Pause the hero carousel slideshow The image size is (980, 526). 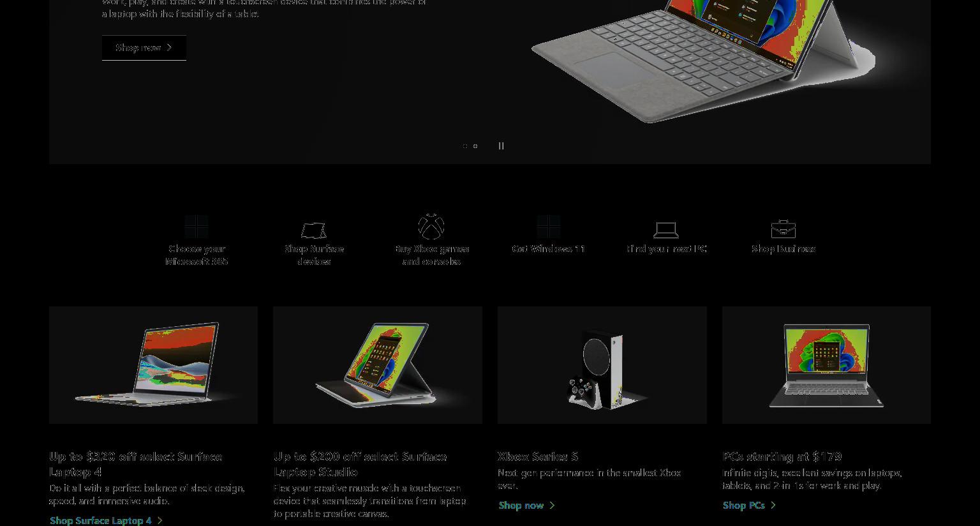pyautogui.click(x=501, y=146)
